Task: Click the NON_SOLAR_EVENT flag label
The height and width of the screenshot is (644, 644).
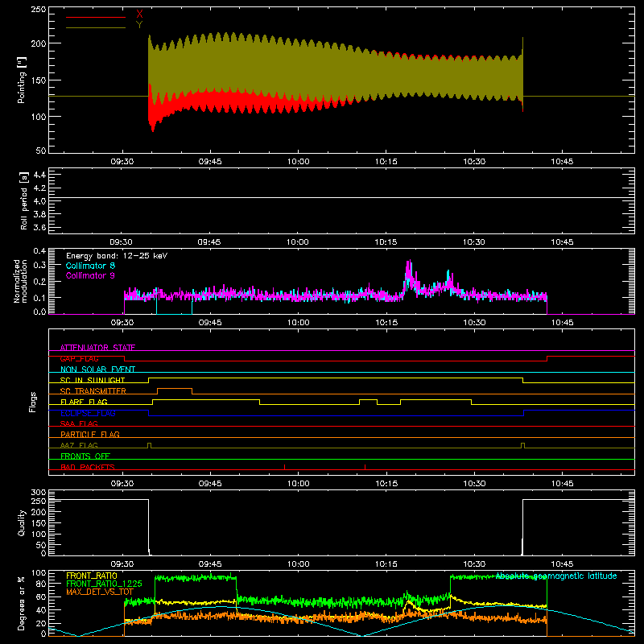Action: click(97, 369)
